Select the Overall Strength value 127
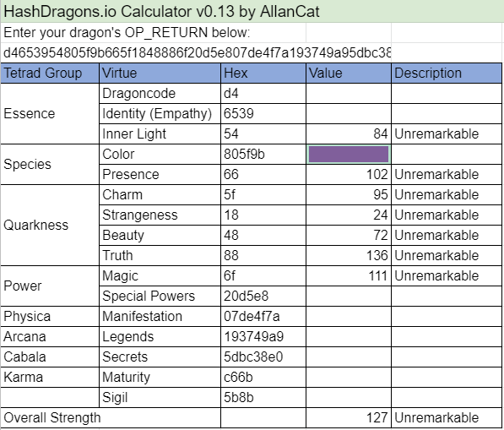Viewport: 504px width, 430px height. (349, 417)
